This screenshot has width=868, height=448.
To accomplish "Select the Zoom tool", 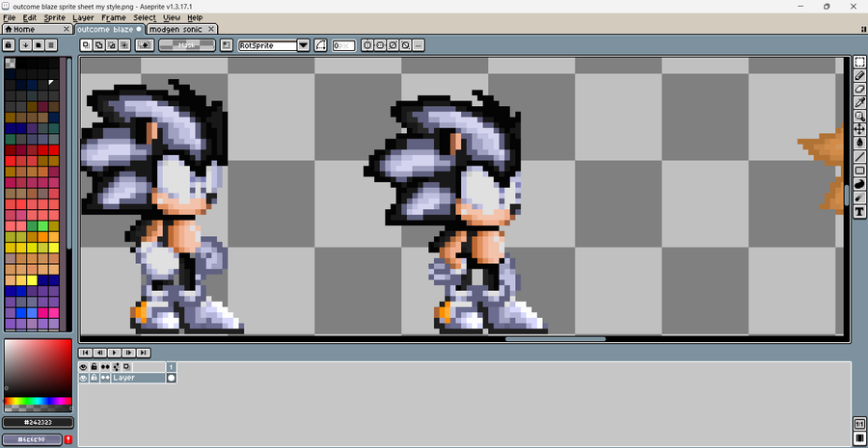I will click(x=859, y=116).
